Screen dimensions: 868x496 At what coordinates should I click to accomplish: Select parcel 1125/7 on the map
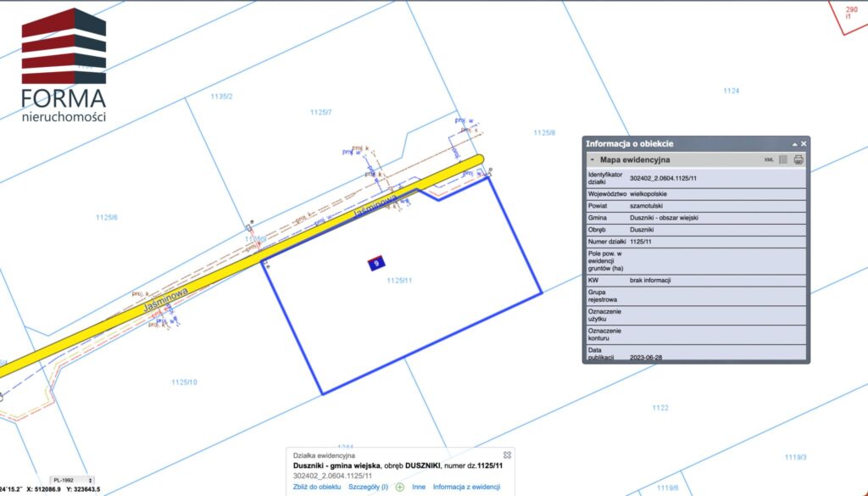(320, 113)
